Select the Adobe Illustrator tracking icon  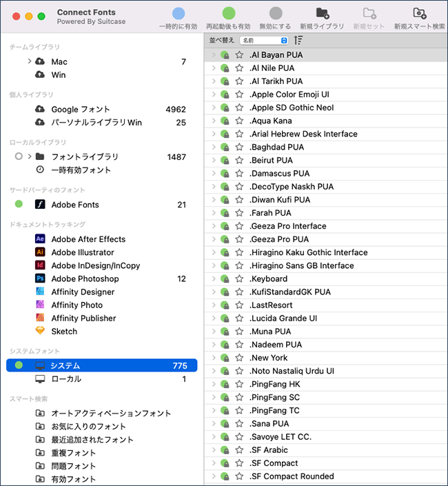40,252
